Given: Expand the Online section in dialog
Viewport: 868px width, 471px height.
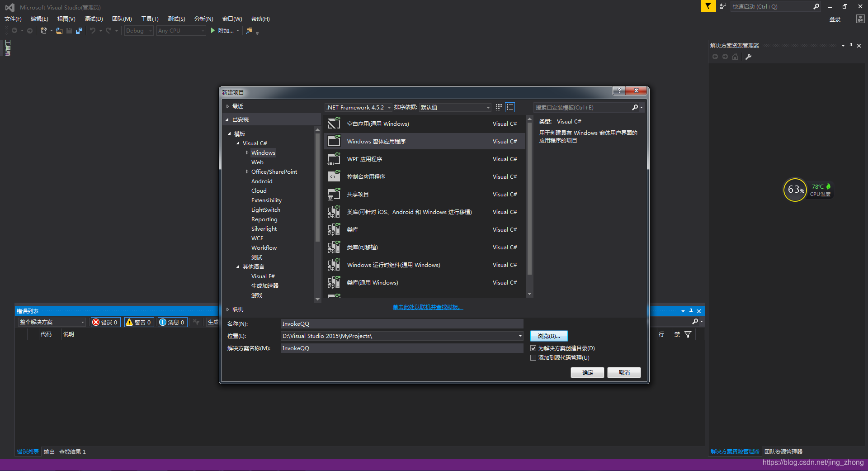Looking at the screenshot, I should (x=227, y=309).
